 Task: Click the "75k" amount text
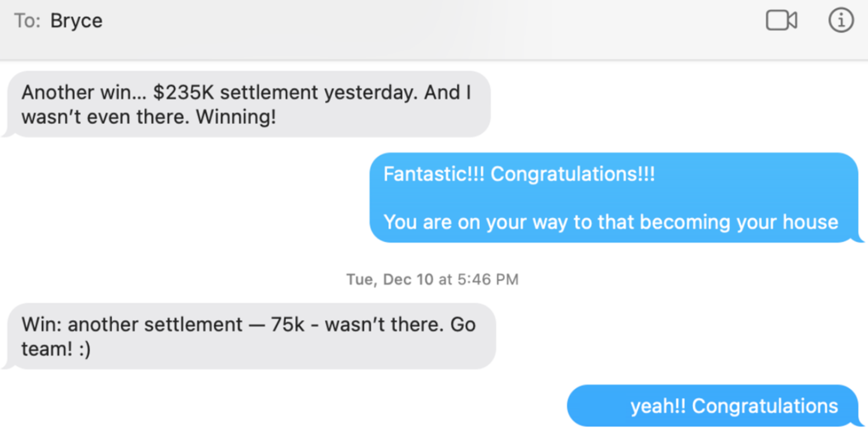[x=288, y=324]
